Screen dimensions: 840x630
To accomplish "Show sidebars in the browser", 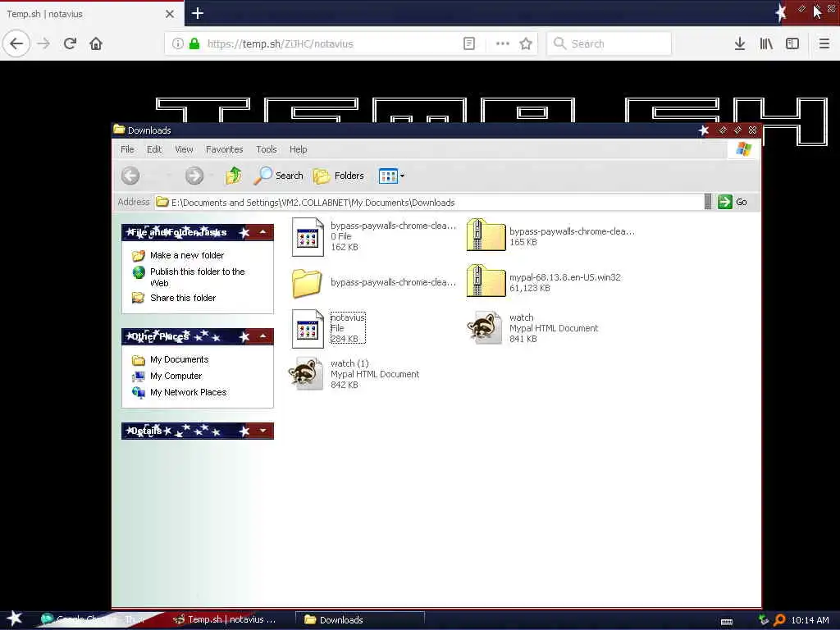I will click(x=792, y=43).
